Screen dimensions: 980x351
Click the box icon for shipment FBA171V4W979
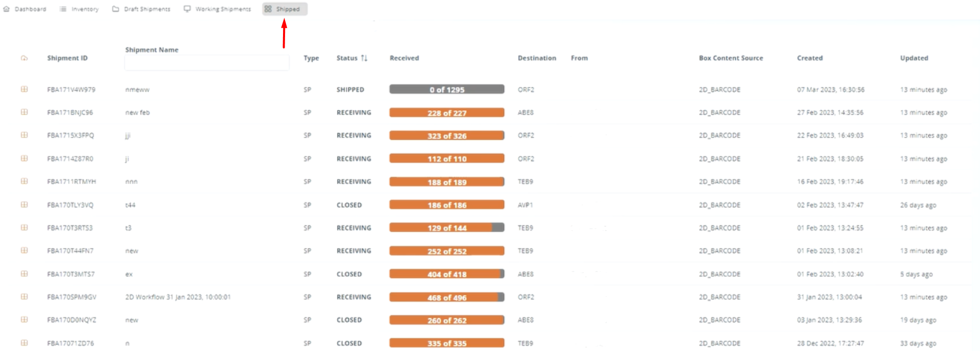pyautogui.click(x=24, y=89)
